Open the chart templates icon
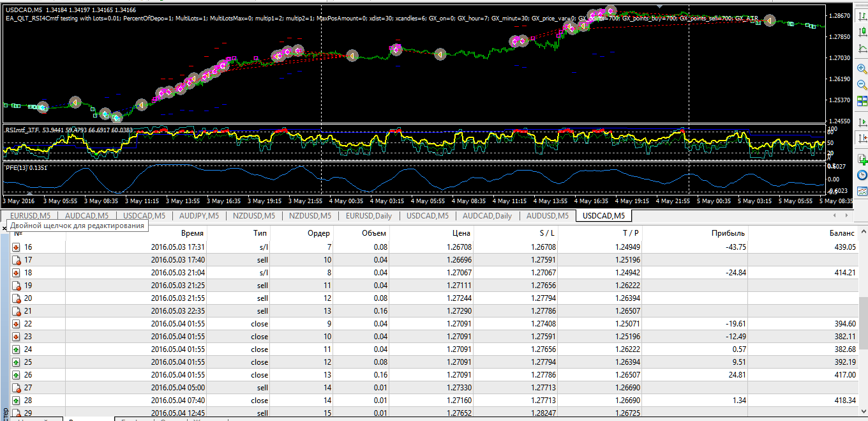The image size is (868, 421). click(x=862, y=190)
